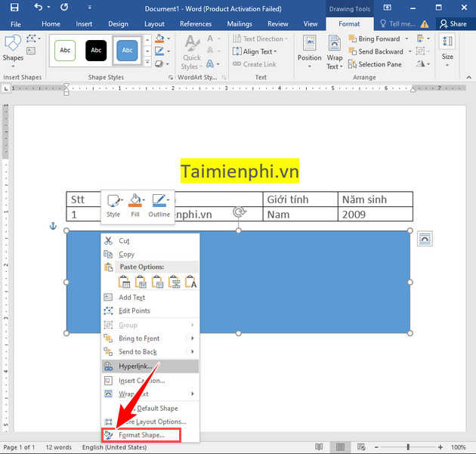Click the Draw Text Box icon
476x454 pixels.
tap(31, 51)
